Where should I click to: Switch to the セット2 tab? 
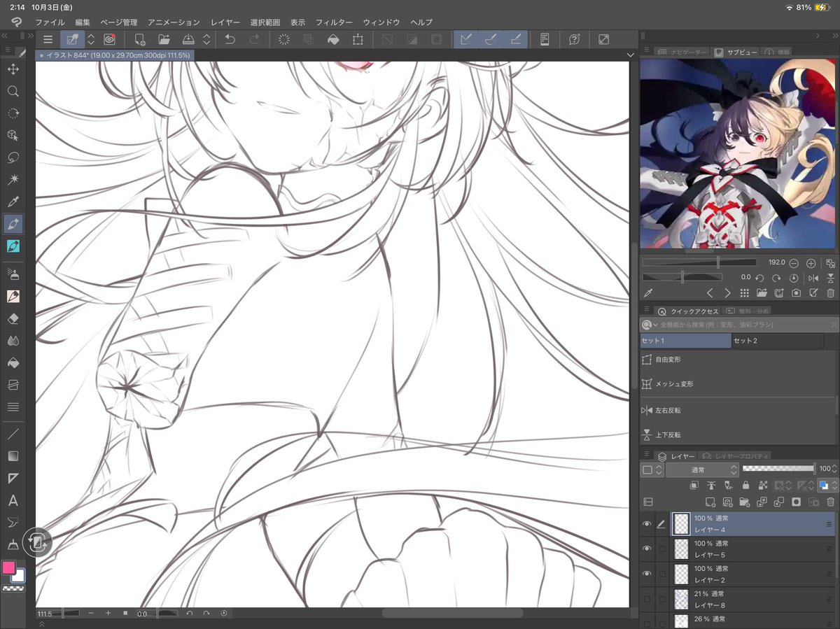coord(778,341)
